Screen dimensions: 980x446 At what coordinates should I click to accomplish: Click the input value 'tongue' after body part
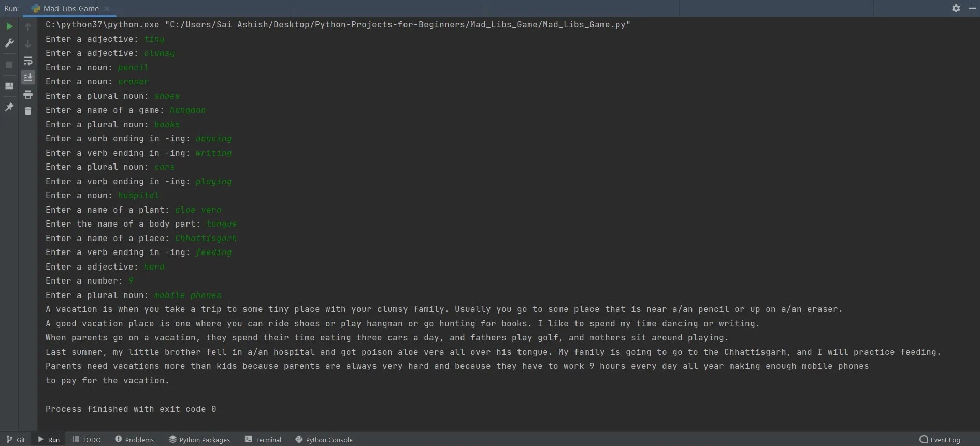point(221,224)
